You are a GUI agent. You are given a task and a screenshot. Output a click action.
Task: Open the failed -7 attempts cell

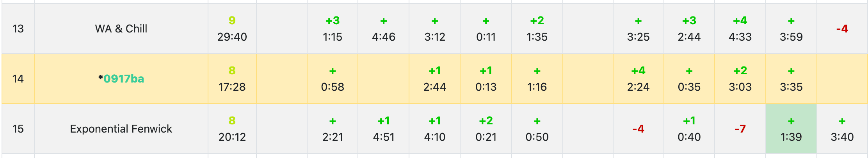(x=740, y=129)
